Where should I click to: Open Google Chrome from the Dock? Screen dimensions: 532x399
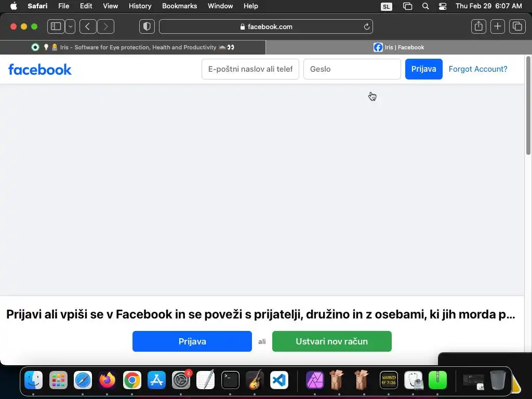(132, 380)
